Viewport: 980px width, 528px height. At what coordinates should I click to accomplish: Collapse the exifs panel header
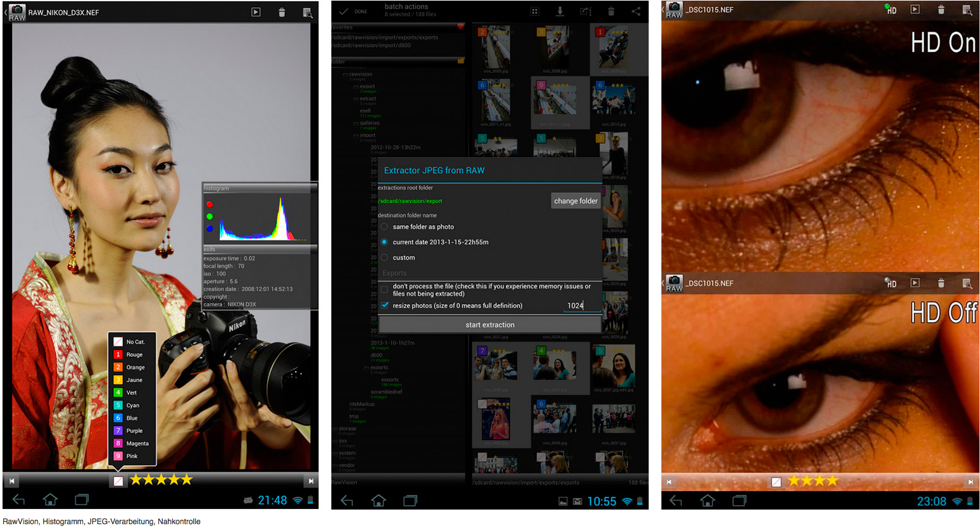[x=259, y=249]
